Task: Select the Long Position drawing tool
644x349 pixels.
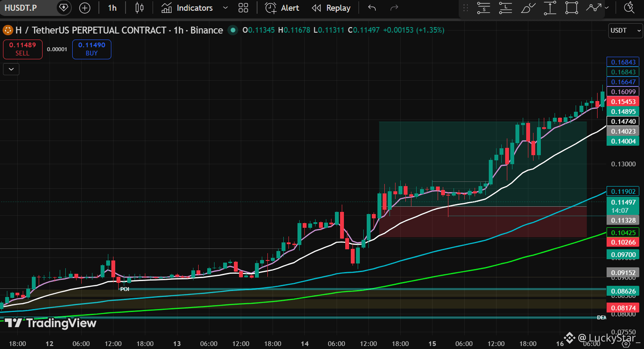Action: click(x=506, y=8)
